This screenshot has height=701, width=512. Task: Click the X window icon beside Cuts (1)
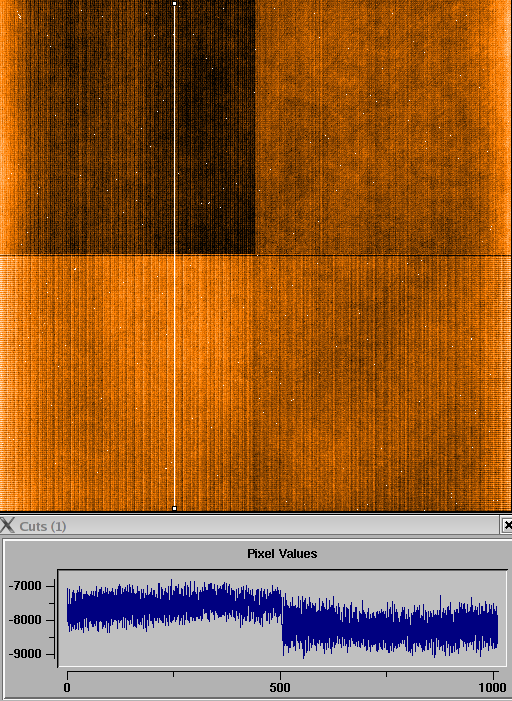click(x=8, y=525)
